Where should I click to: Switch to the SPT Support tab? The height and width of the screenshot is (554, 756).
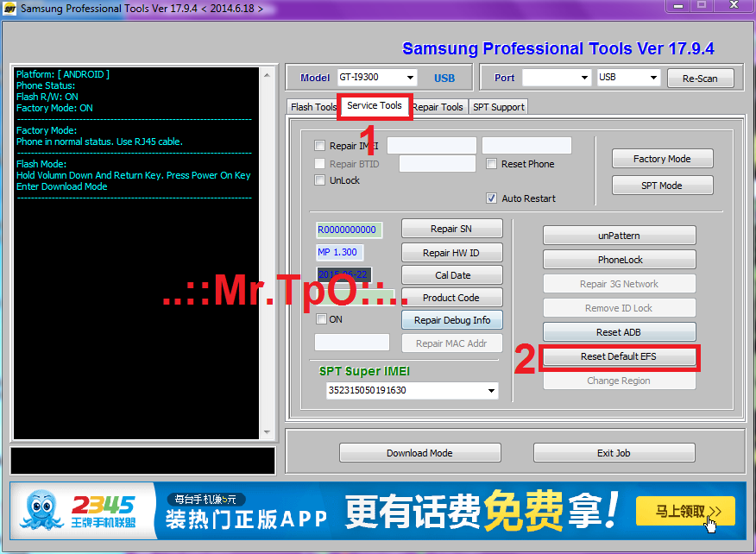pyautogui.click(x=499, y=107)
